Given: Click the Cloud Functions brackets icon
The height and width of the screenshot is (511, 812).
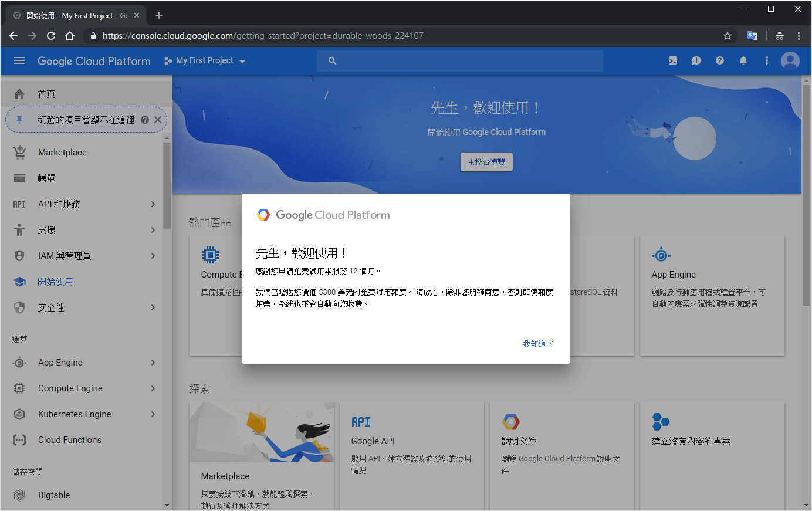Looking at the screenshot, I should [x=19, y=440].
